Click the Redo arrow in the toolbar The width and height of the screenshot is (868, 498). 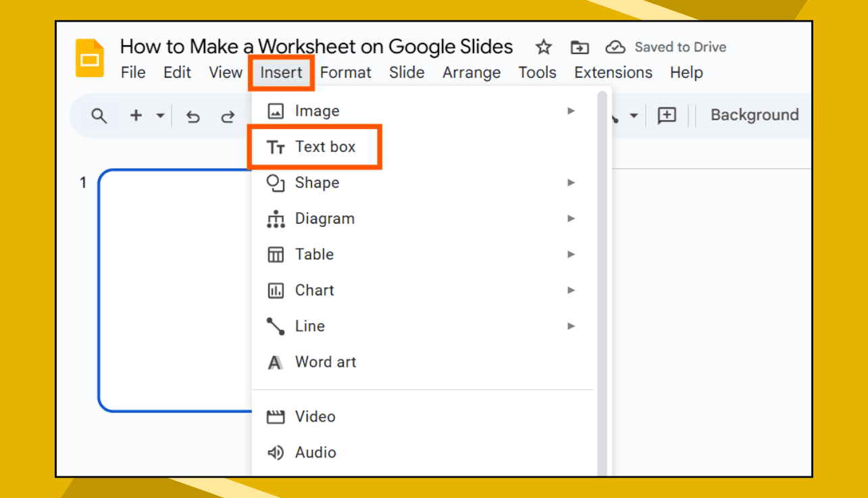[229, 116]
